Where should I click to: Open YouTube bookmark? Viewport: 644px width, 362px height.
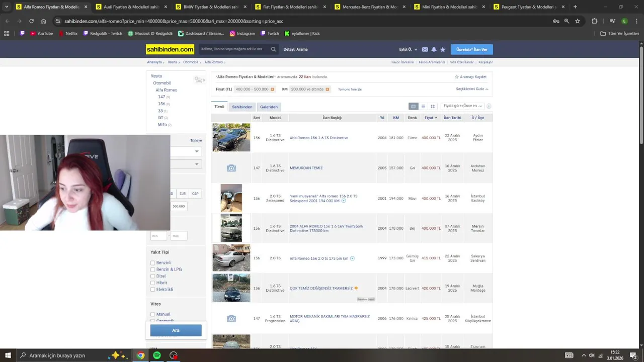pos(41,34)
